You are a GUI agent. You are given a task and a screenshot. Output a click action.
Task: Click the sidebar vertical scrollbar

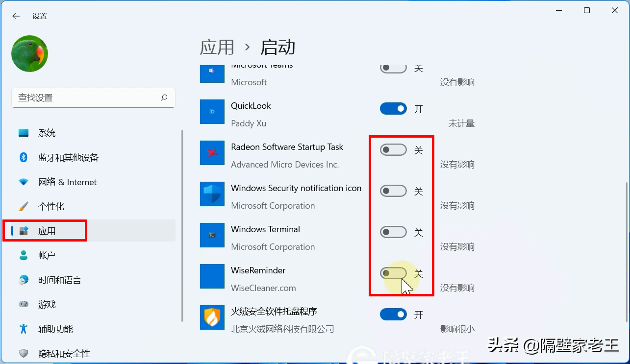point(182,225)
